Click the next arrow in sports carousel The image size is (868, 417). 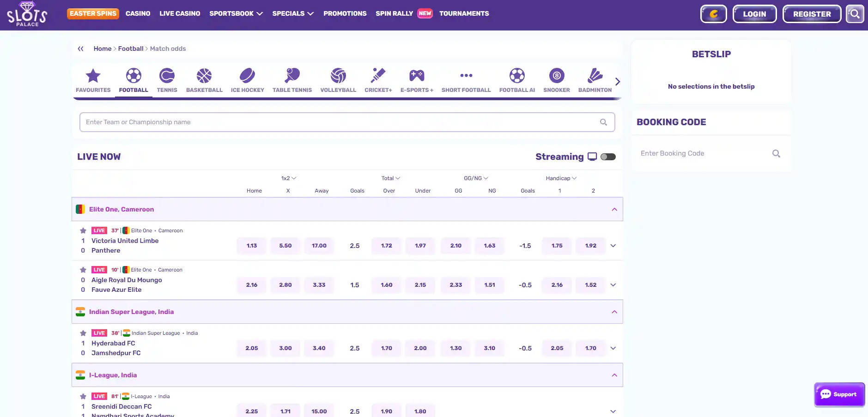[x=618, y=82]
